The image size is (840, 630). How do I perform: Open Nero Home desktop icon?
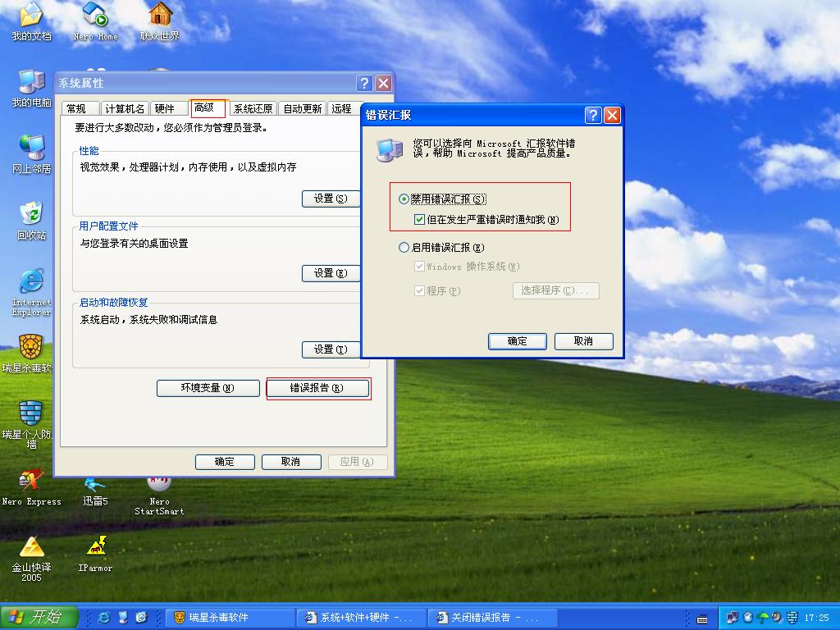[95, 21]
